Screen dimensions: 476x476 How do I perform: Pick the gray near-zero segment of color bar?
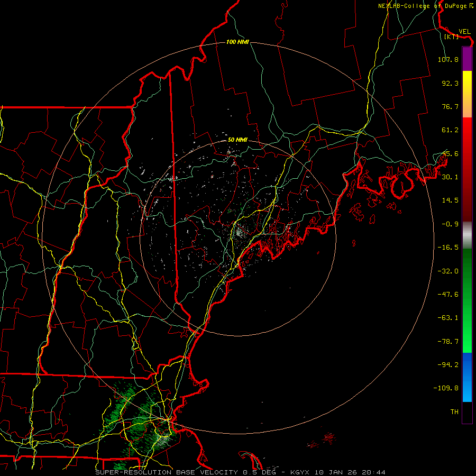467,235
